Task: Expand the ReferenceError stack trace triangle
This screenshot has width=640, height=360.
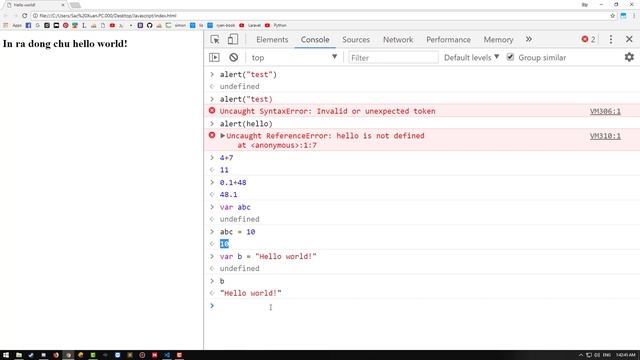Action: (222, 136)
